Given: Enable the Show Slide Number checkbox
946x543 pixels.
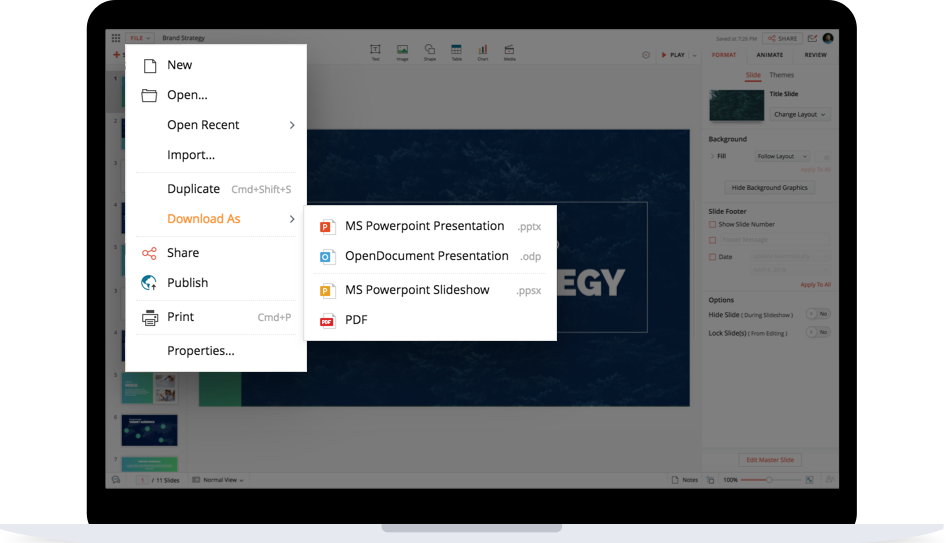Looking at the screenshot, I should 713,224.
